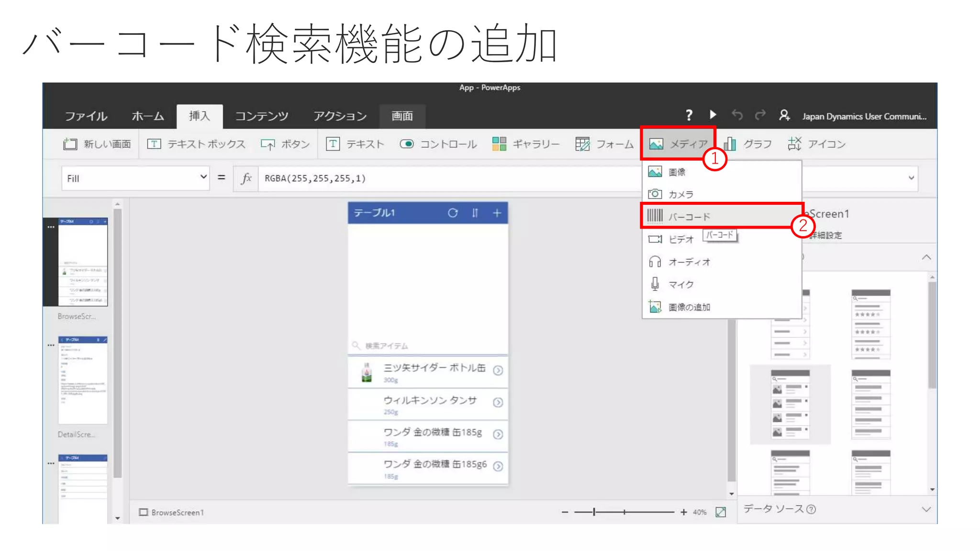
Task: Click the sort icon in テーブル1 header
Action: click(x=475, y=213)
